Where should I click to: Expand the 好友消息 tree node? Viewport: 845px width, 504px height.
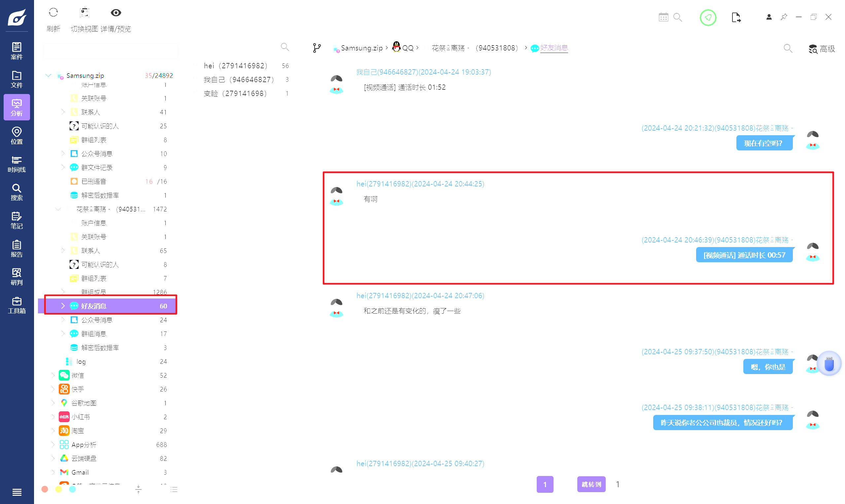(x=63, y=306)
